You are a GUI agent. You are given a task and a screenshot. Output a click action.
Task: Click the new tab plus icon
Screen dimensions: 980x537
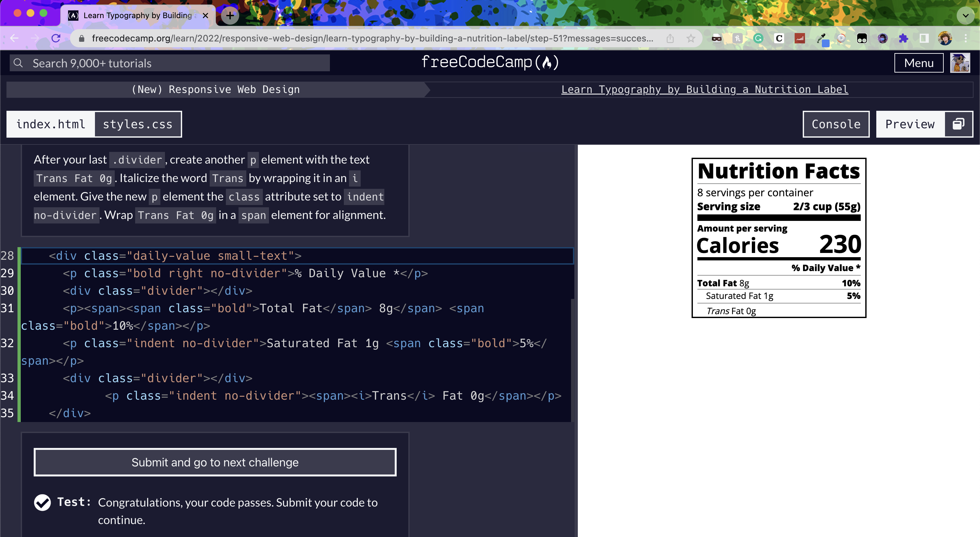click(x=230, y=16)
